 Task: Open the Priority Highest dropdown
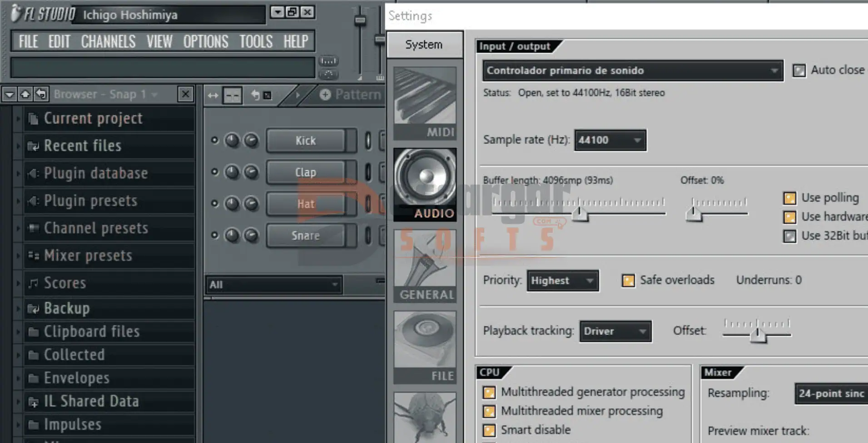[x=562, y=281]
